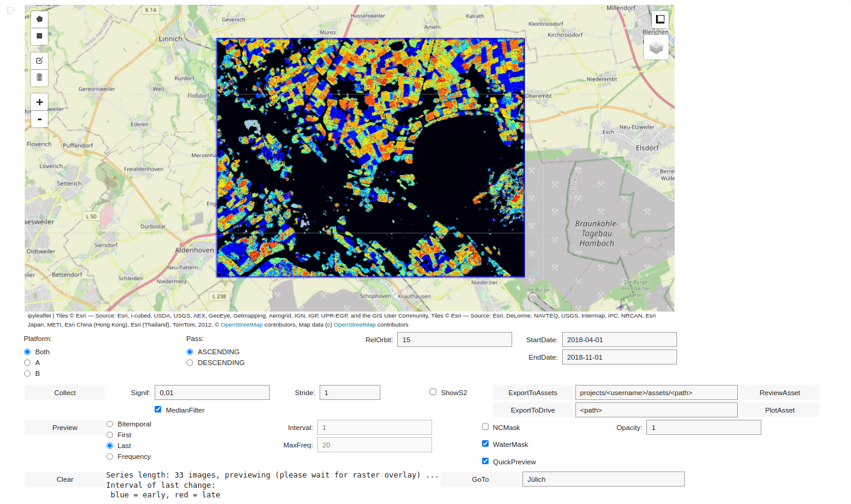Viewport: 851px width, 504px height.
Task: Click the ExportToDrive button
Action: pyautogui.click(x=533, y=410)
